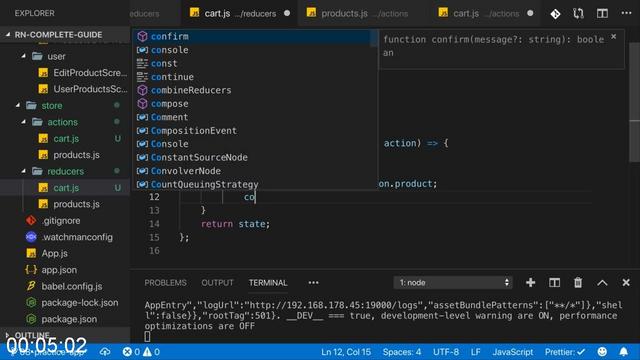Select the ConstantSourceNode suggestion

coord(255,157)
